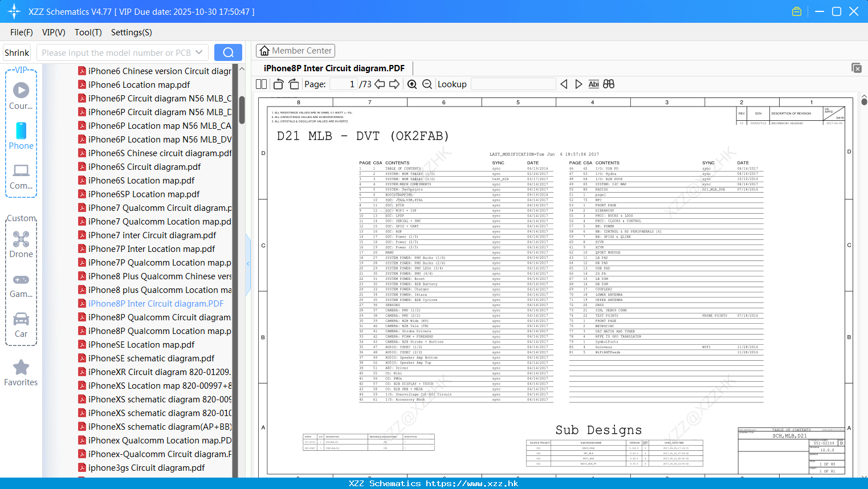
Task: Select iPhone8P Inter Circuit diagram.PDF tab
Action: click(x=334, y=68)
